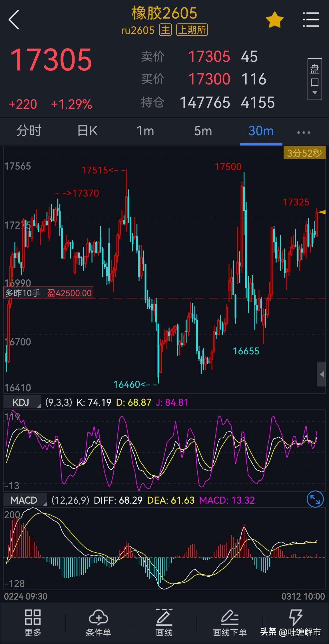Click the 主 main-contract tag
The width and height of the screenshot is (329, 644).
click(x=166, y=30)
